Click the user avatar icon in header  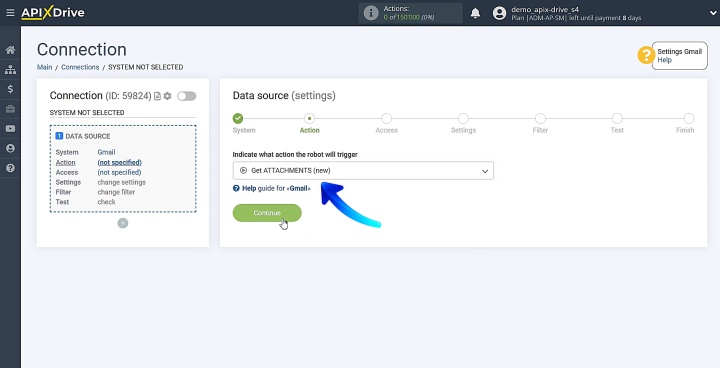(499, 13)
